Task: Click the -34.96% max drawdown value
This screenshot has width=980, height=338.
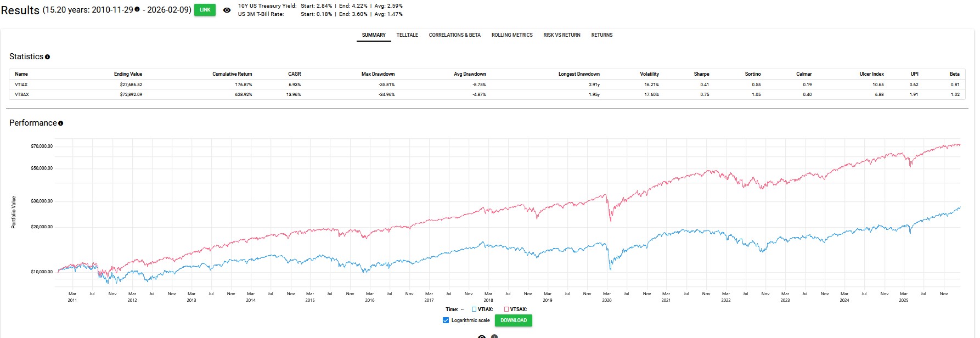Action: 387,95
